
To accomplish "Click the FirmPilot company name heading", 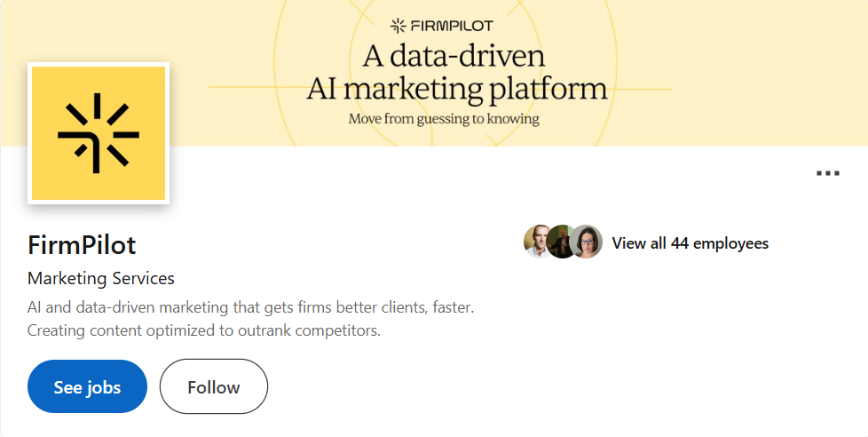I will 82,245.
